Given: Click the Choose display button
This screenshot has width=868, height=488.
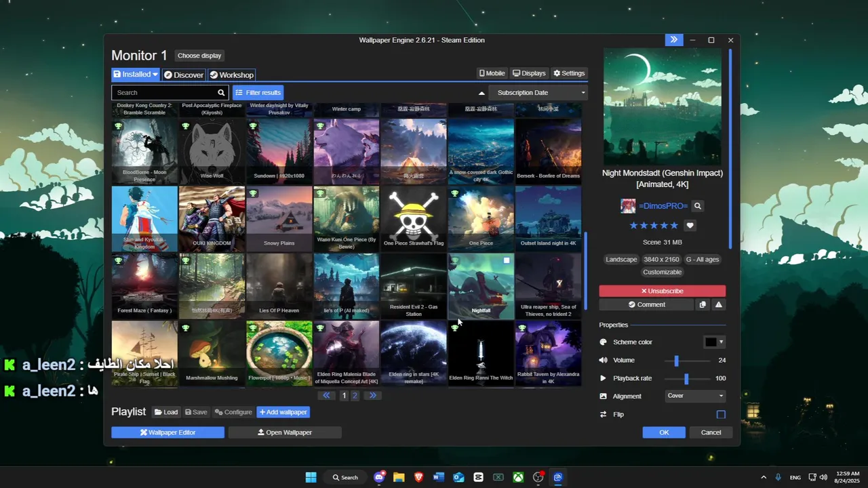Looking at the screenshot, I should (x=199, y=56).
